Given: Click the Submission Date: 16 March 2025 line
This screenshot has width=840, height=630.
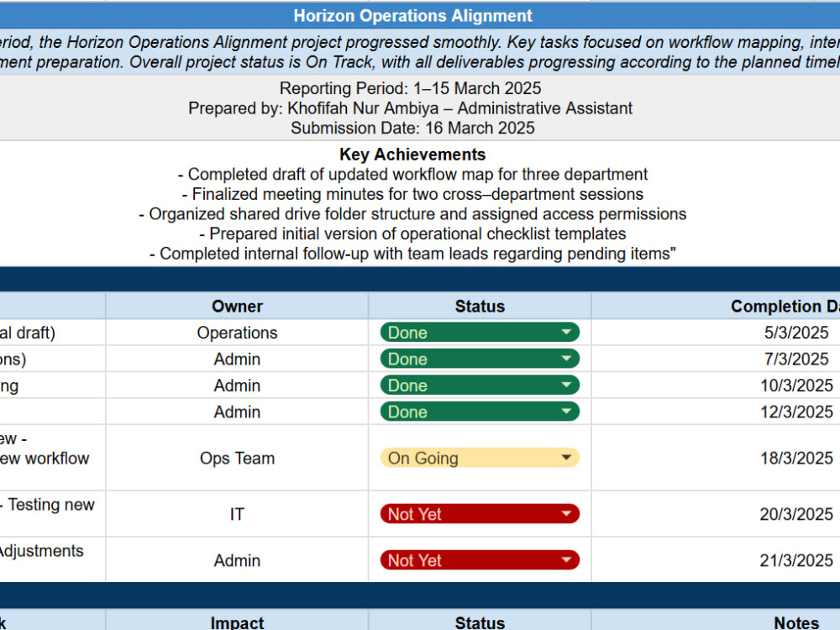Looking at the screenshot, I should pos(412,128).
